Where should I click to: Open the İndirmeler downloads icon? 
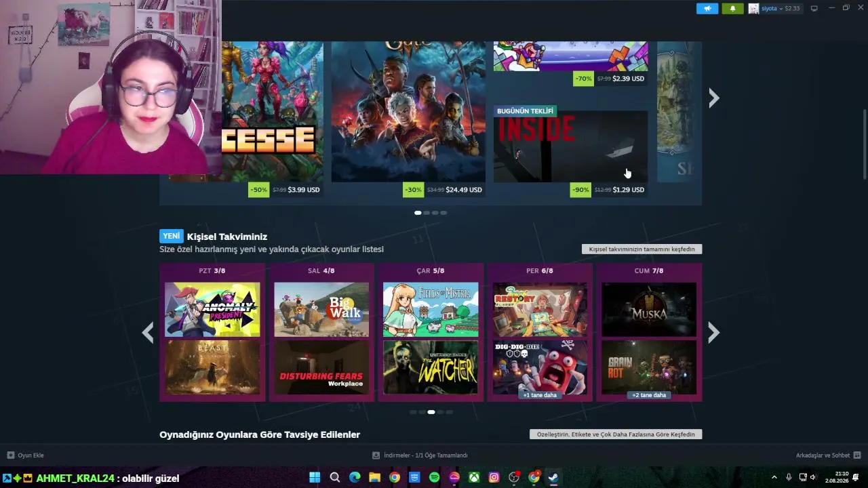coord(376,455)
